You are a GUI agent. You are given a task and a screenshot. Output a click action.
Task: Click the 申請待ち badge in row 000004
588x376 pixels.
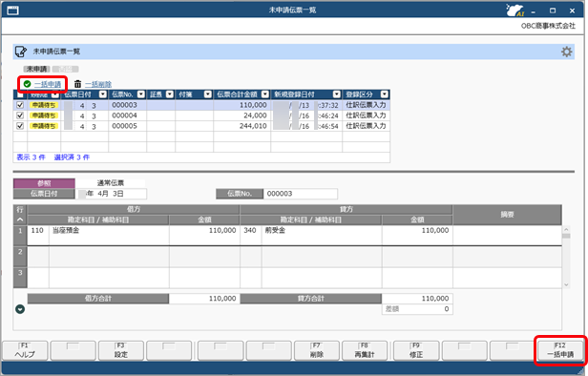(44, 115)
